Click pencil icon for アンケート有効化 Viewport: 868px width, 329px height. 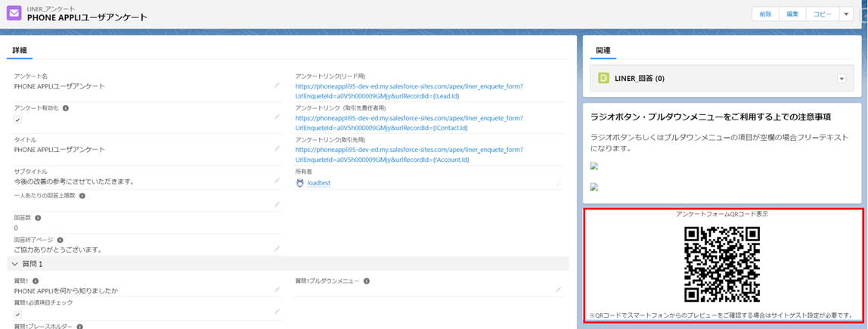click(277, 117)
